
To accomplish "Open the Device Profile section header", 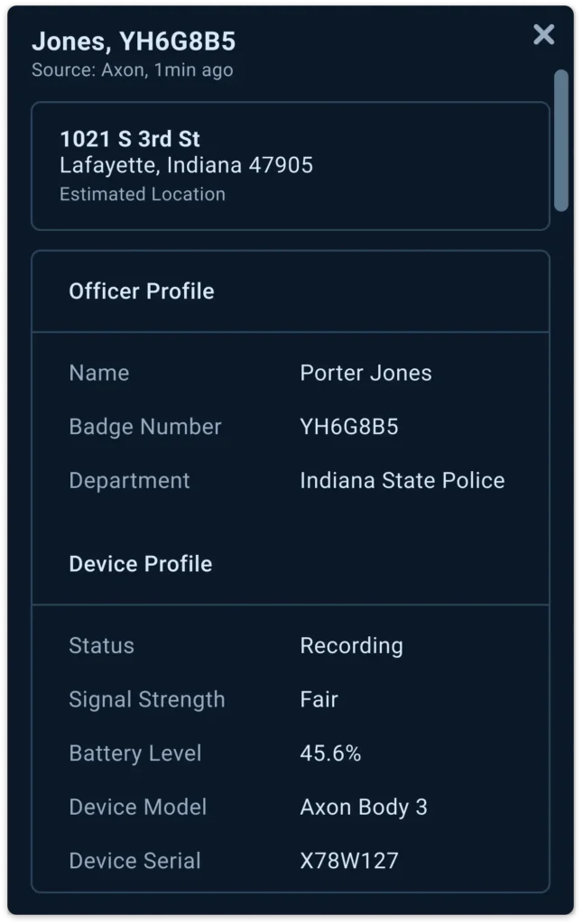I will pyautogui.click(x=140, y=564).
